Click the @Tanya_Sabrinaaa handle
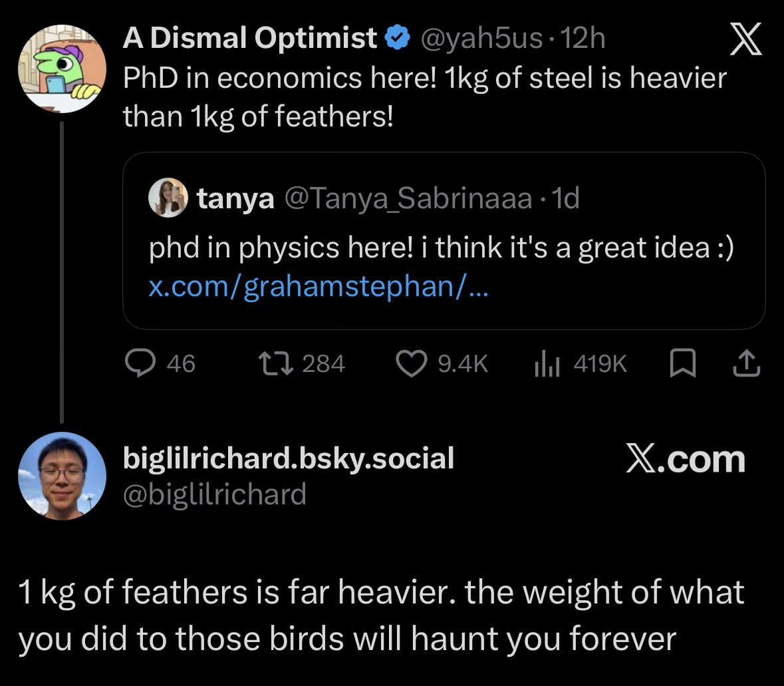The image size is (784, 686). click(x=408, y=198)
